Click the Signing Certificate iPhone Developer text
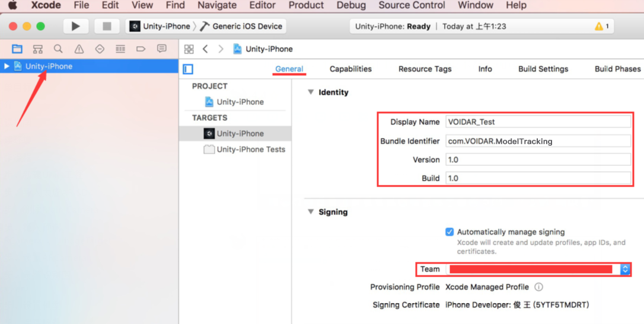The image size is (644, 324). [518, 304]
